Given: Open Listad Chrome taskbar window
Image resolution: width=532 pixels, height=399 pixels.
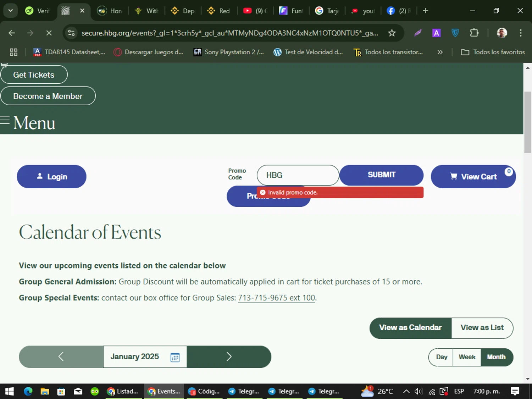Looking at the screenshot, I should 123,391.
